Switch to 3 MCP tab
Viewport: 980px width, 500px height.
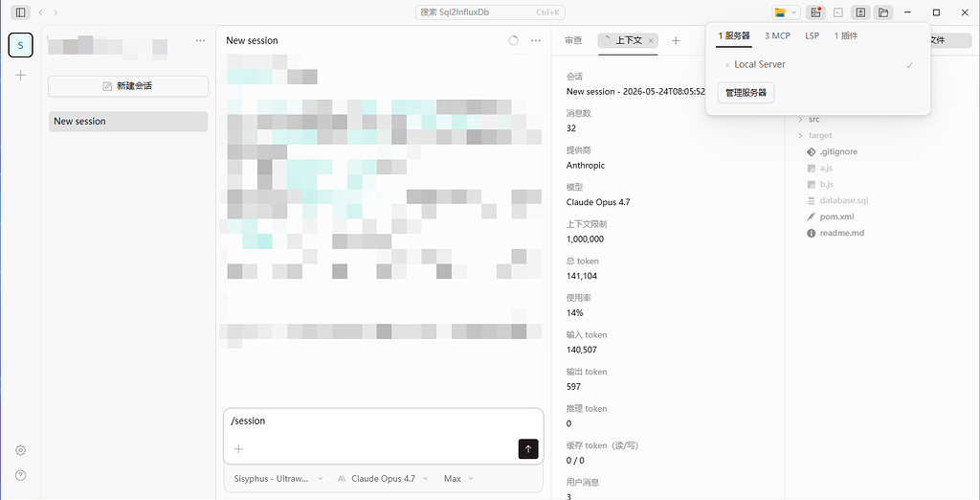tap(777, 36)
